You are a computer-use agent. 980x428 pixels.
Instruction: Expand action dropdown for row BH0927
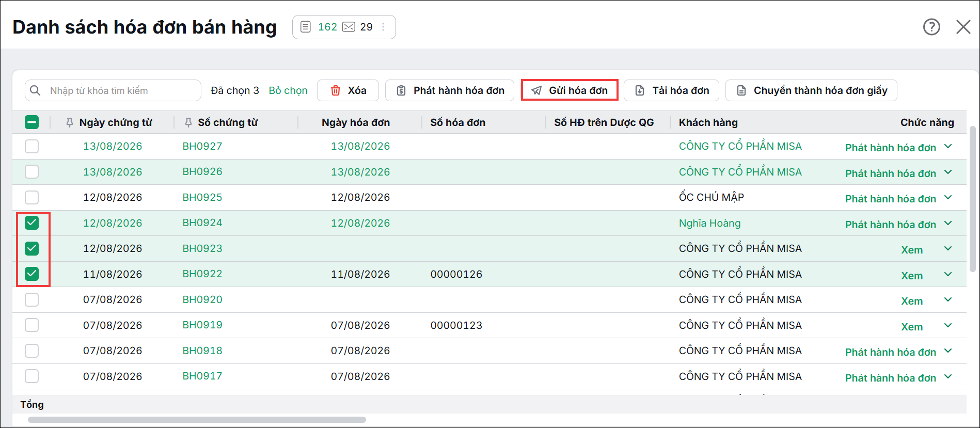coord(948,146)
